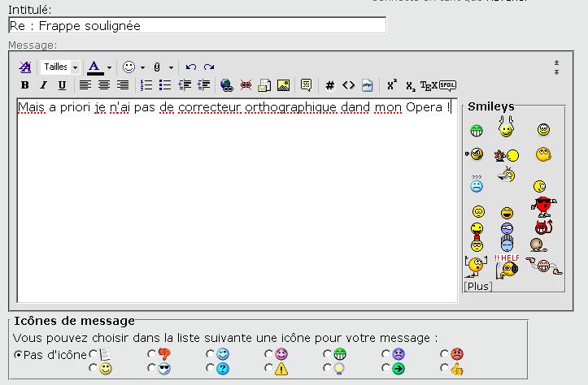Insert a hyperlink with the globe icon
The image size is (588, 385).
point(227,85)
